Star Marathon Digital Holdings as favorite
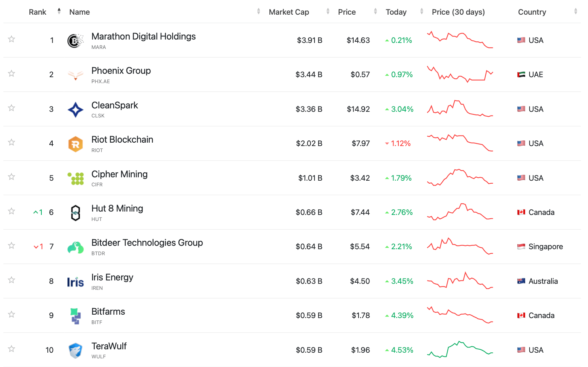The height and width of the screenshot is (367, 588). (12, 39)
